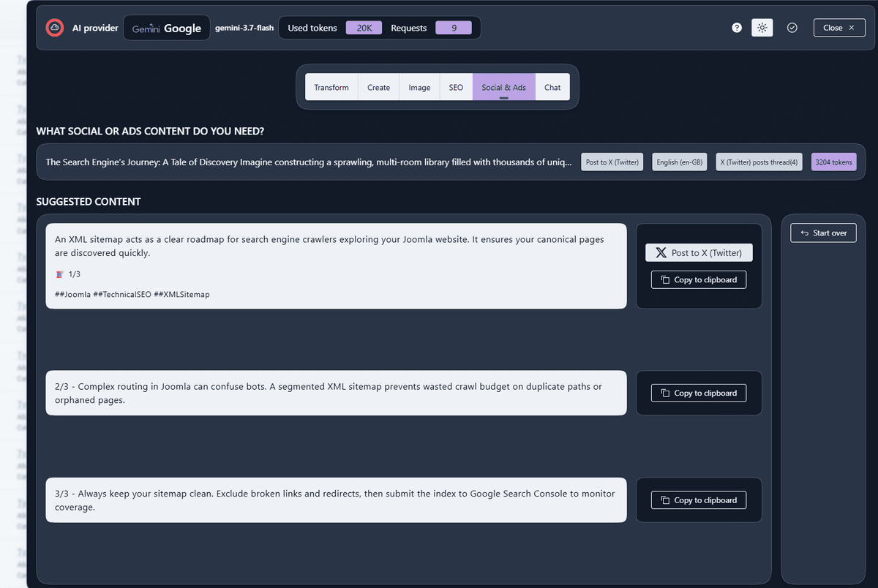The image size is (878, 588).
Task: Copy the 2/3 post to clipboard
Action: point(699,393)
